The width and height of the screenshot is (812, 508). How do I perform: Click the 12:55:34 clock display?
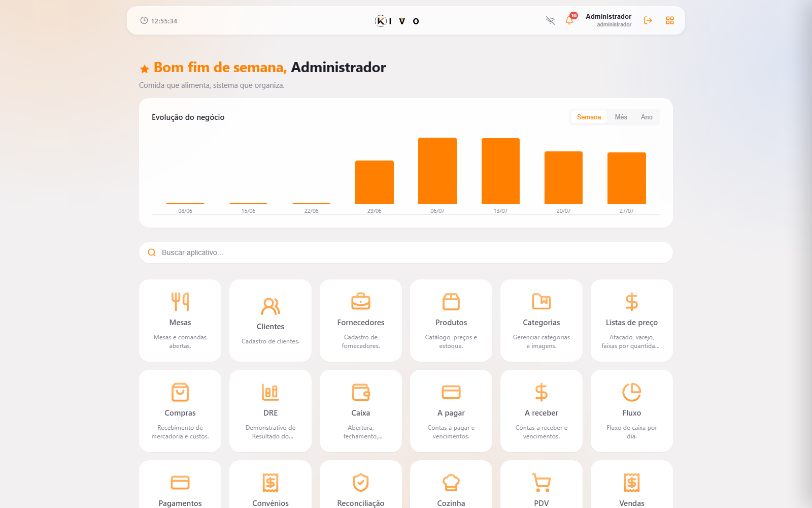point(159,21)
